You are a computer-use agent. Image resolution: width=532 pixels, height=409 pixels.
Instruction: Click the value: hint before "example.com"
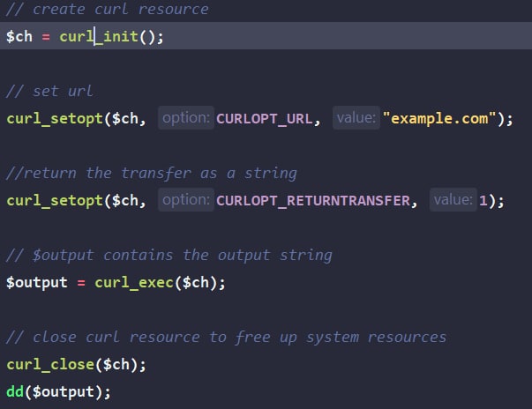(356, 118)
